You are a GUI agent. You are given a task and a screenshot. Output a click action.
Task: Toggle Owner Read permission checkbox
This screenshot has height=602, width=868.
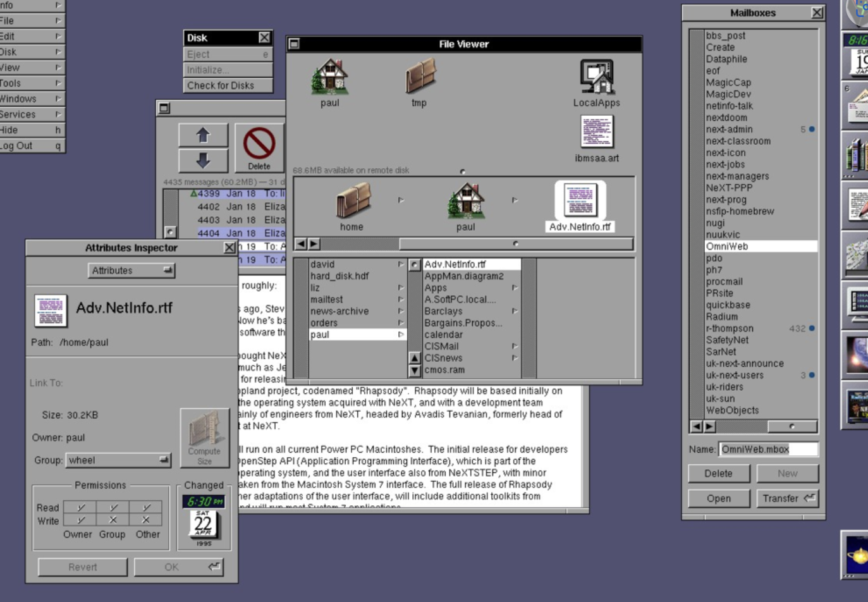coord(80,507)
